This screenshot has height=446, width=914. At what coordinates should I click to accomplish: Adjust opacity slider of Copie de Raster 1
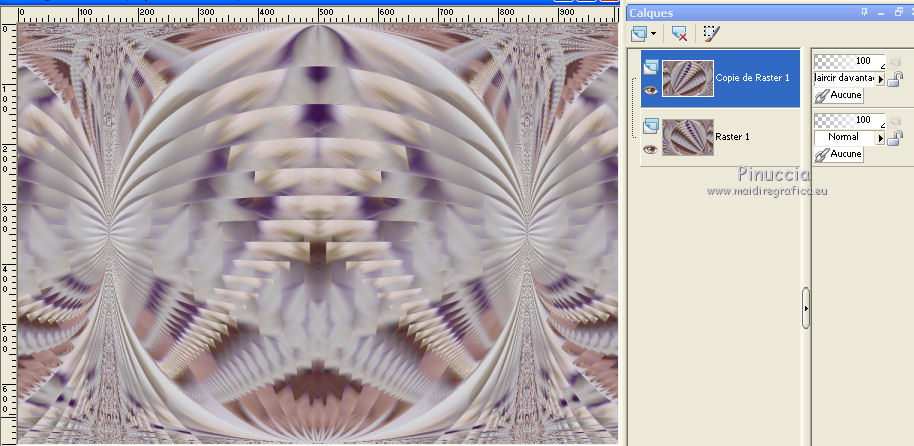pyautogui.click(x=849, y=60)
